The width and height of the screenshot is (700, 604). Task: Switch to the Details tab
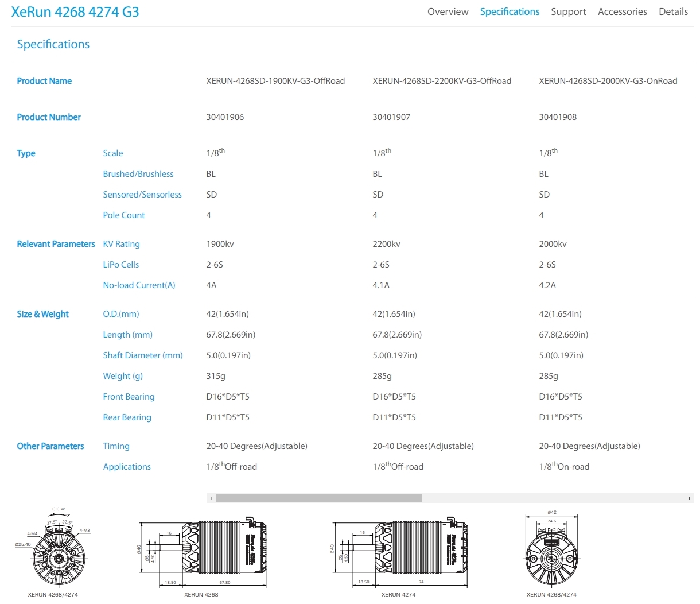coord(673,11)
